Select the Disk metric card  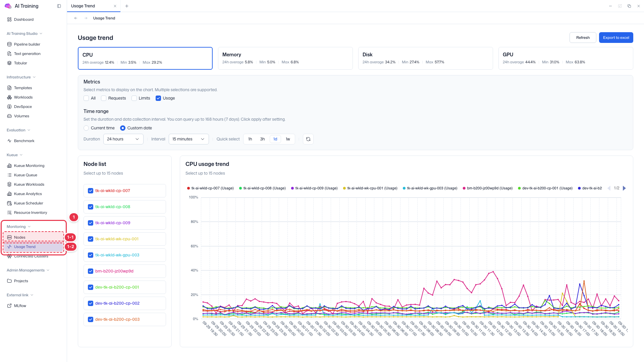coord(426,58)
